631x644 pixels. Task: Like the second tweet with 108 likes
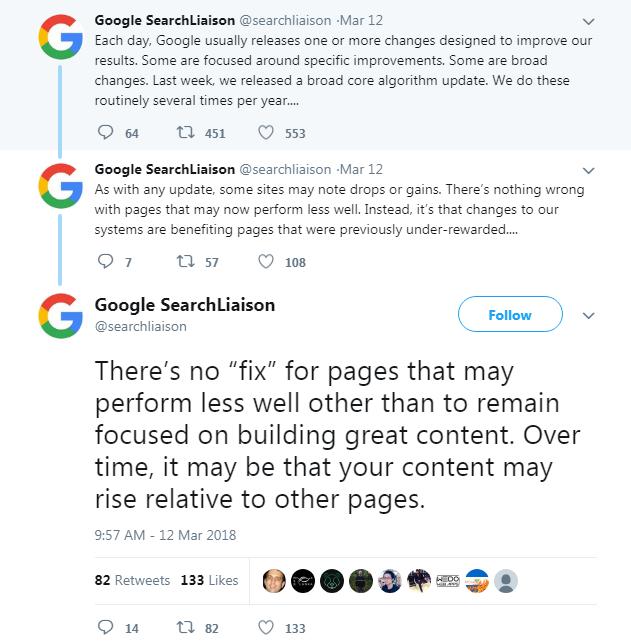266,263
